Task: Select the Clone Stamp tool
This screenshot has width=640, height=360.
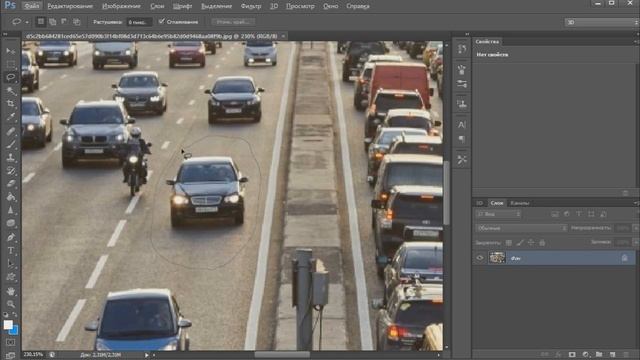Action: coord(11,158)
